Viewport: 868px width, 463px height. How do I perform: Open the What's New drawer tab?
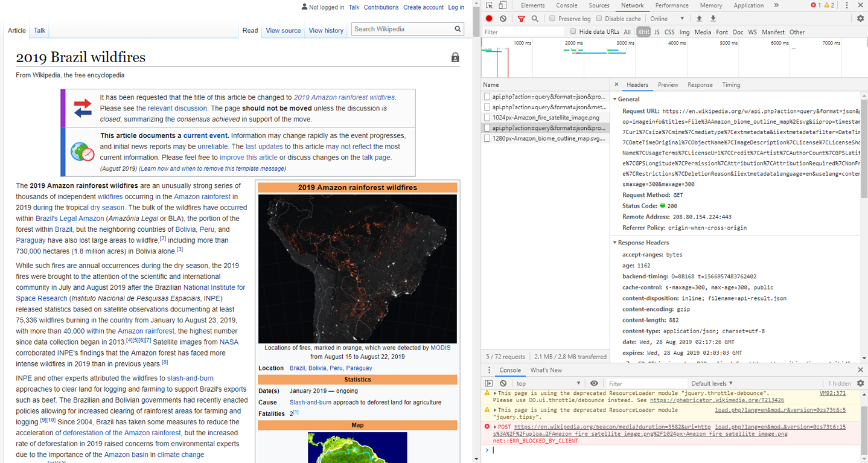click(x=546, y=370)
